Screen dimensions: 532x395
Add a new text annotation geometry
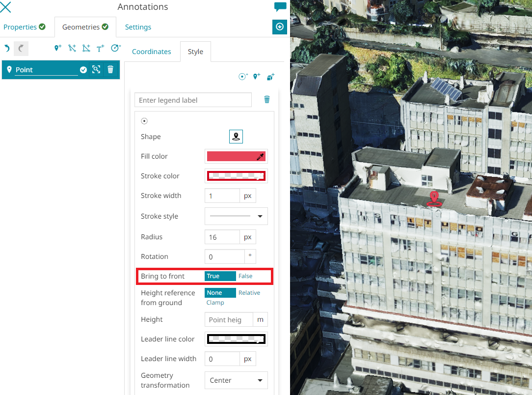(101, 48)
